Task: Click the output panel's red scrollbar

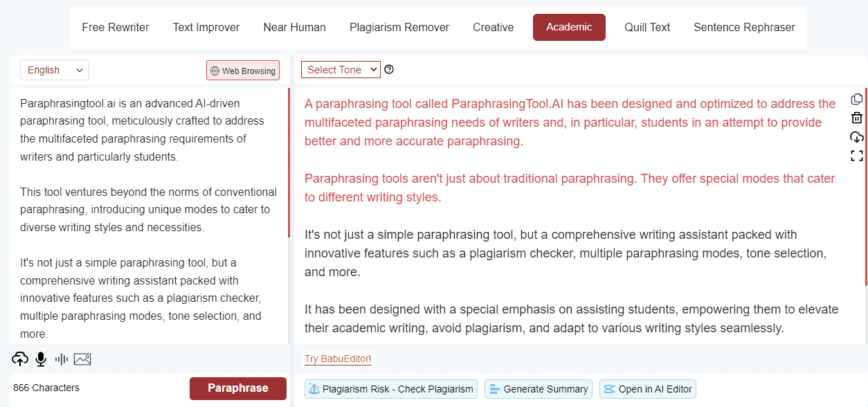Action: click(x=866, y=186)
